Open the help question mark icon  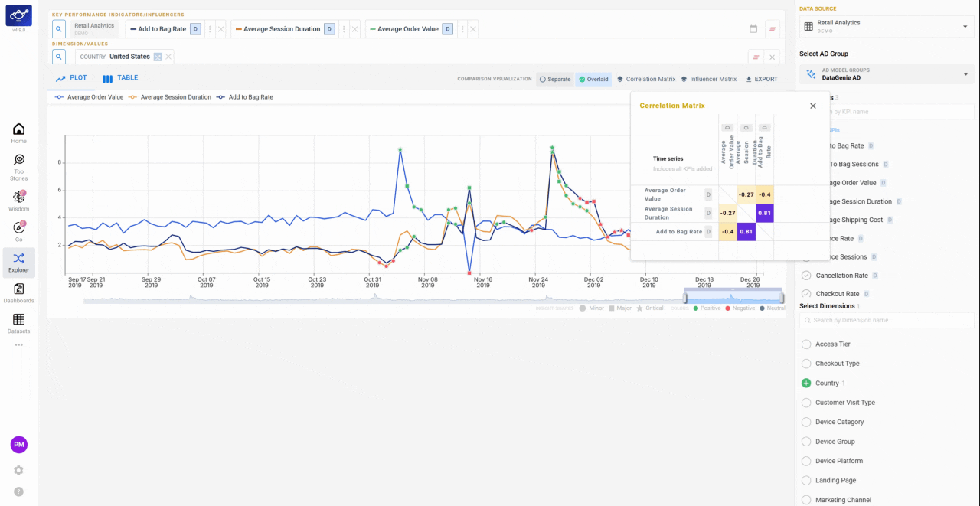pyautogui.click(x=18, y=491)
